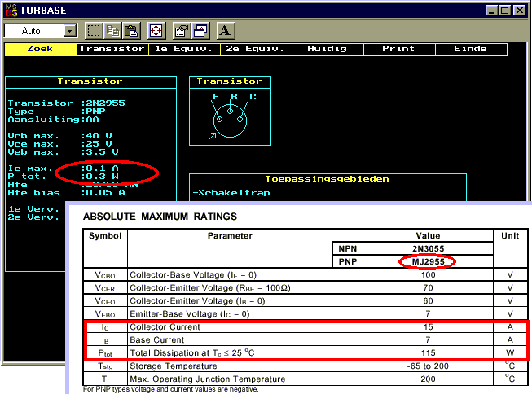Click the Mark selection toolbar icon
This screenshot has height=394, width=532.
[94, 31]
